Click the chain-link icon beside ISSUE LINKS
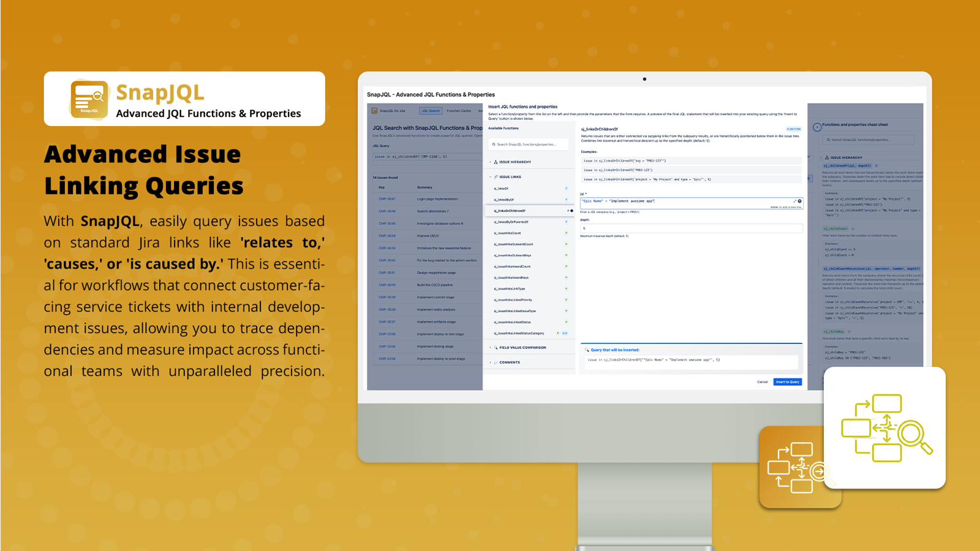Viewport: 980px width, 551px height. pos(496,177)
